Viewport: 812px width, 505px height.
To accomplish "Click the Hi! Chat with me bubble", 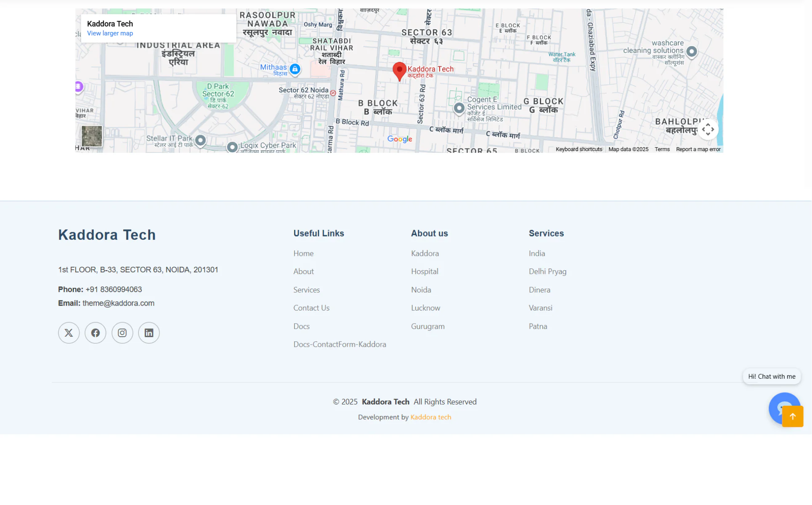I will 771,376.
